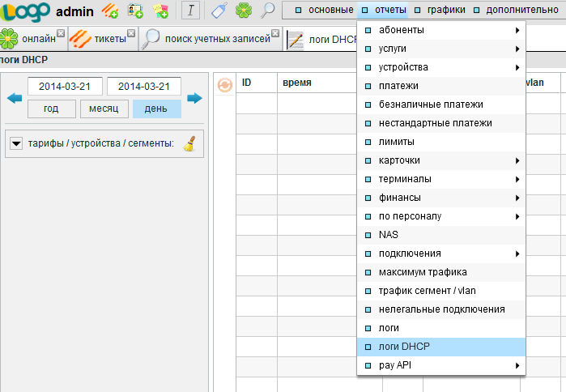566x392 pixels.
Task: Go to previous date with left arrow
Action: pyautogui.click(x=15, y=98)
